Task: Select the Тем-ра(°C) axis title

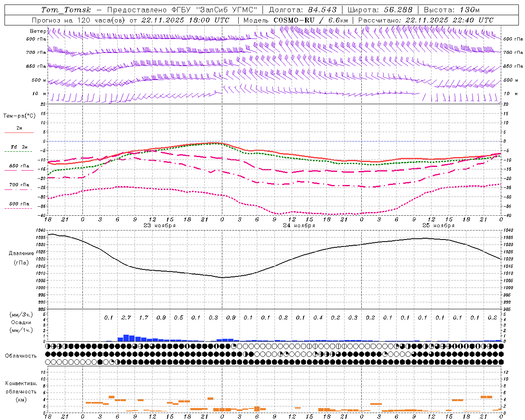Action: click(x=19, y=116)
